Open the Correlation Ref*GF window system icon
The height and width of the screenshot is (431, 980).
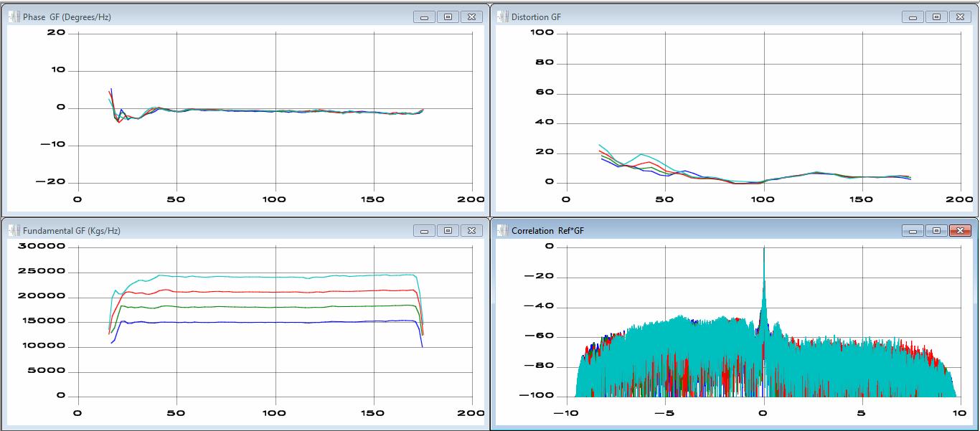click(501, 230)
